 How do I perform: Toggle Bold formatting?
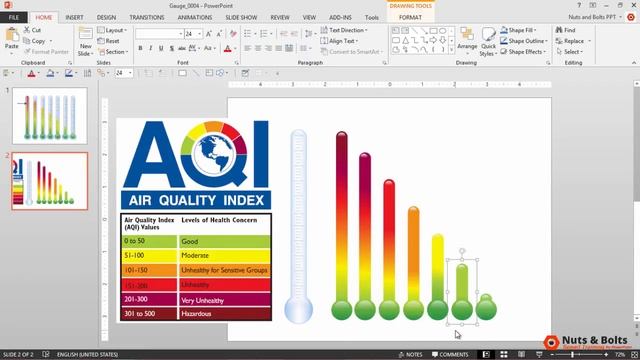coord(140,49)
